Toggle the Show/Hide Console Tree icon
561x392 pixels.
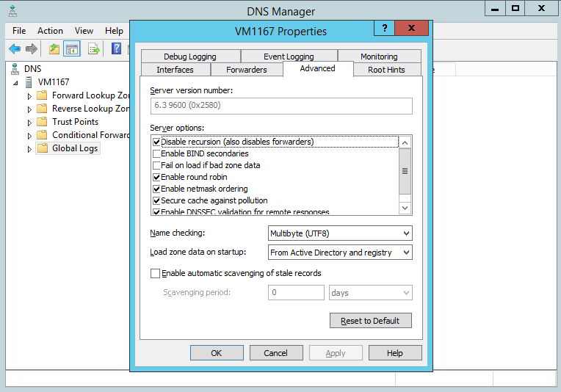71,49
